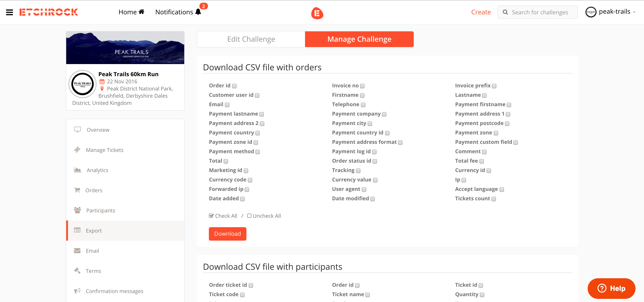Open Analytics chart icon

pyautogui.click(x=78, y=170)
